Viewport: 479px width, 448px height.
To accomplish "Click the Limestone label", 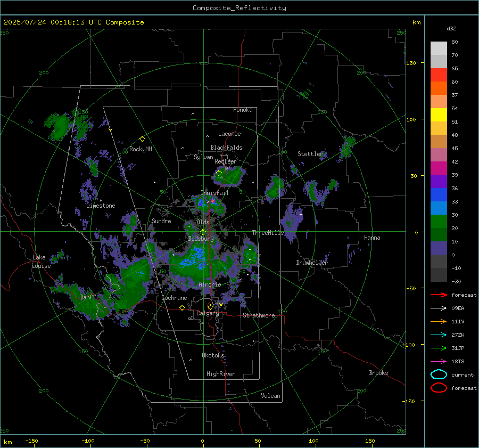I will coord(101,206).
